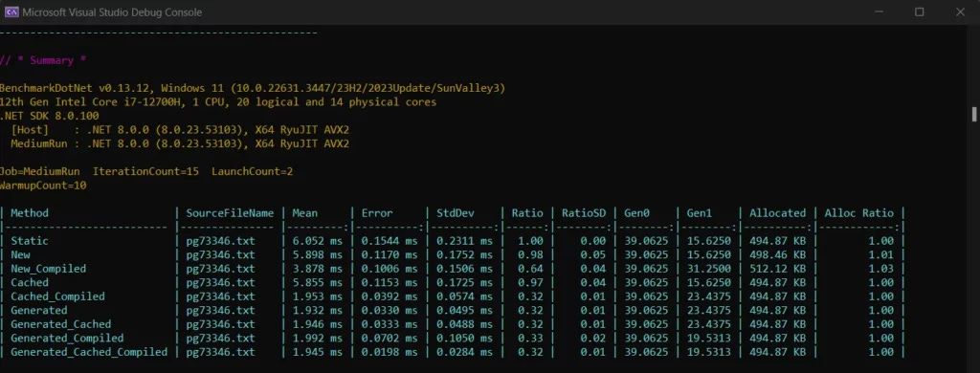980x373 pixels.
Task: Click the 'Generated' method name
Action: 38,310
